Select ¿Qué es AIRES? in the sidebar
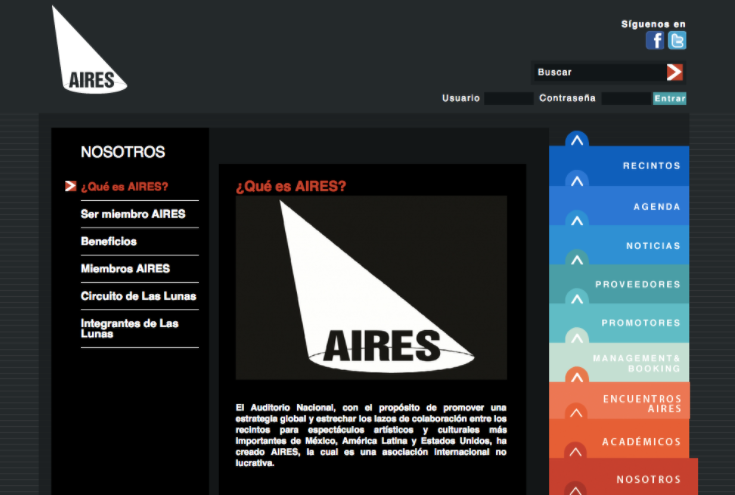This screenshot has height=495, width=735. click(125, 187)
